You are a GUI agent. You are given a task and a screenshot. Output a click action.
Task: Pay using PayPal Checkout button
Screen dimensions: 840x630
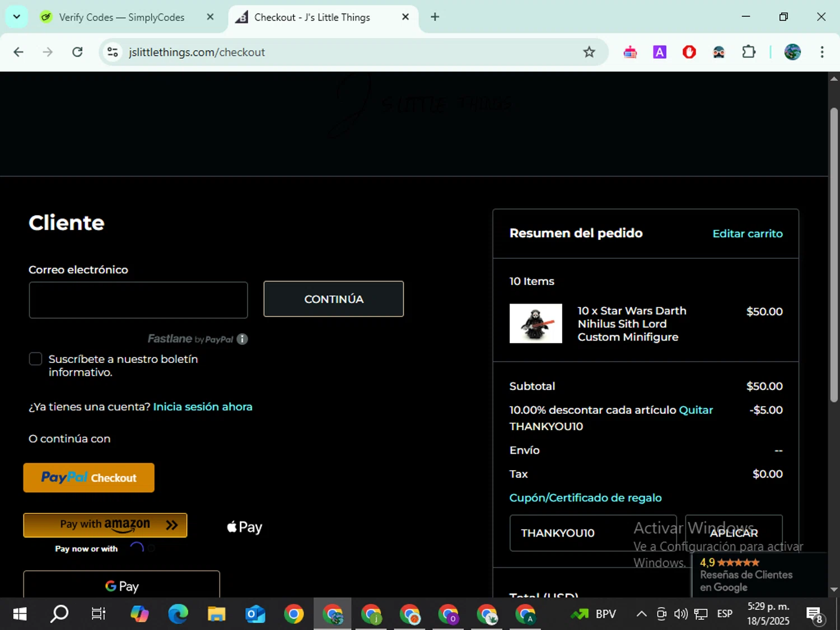[89, 478]
